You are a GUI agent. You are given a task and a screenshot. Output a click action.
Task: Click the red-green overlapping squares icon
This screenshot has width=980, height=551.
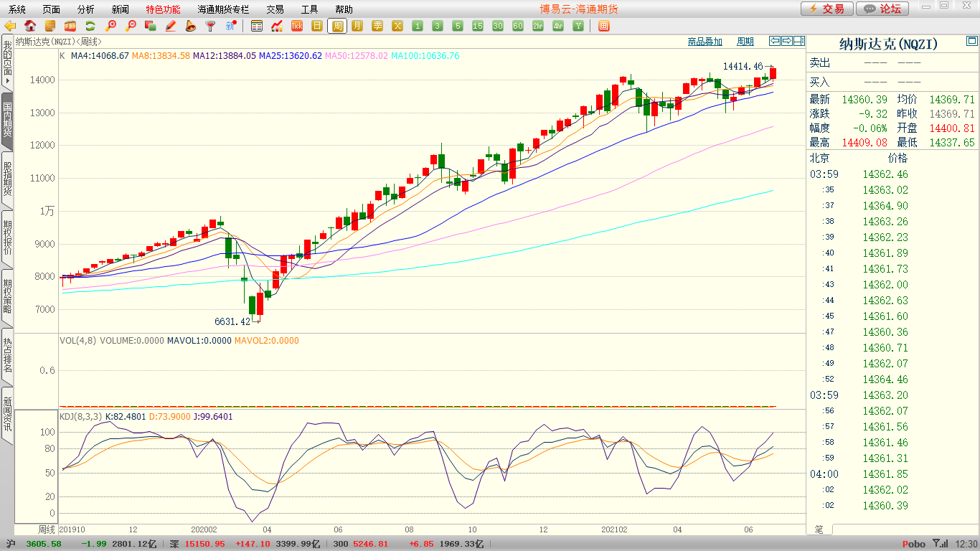[x=151, y=26]
